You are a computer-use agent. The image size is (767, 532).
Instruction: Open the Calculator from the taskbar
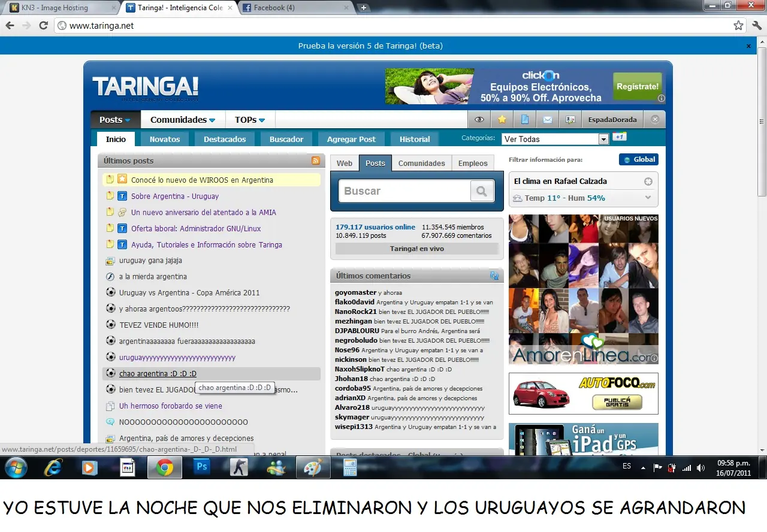[x=350, y=467]
